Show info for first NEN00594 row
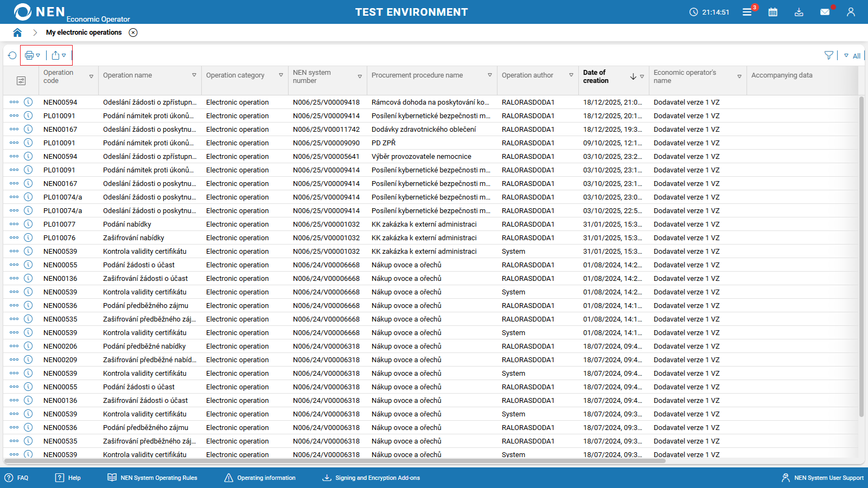This screenshot has height=488, width=868. pos(28,102)
